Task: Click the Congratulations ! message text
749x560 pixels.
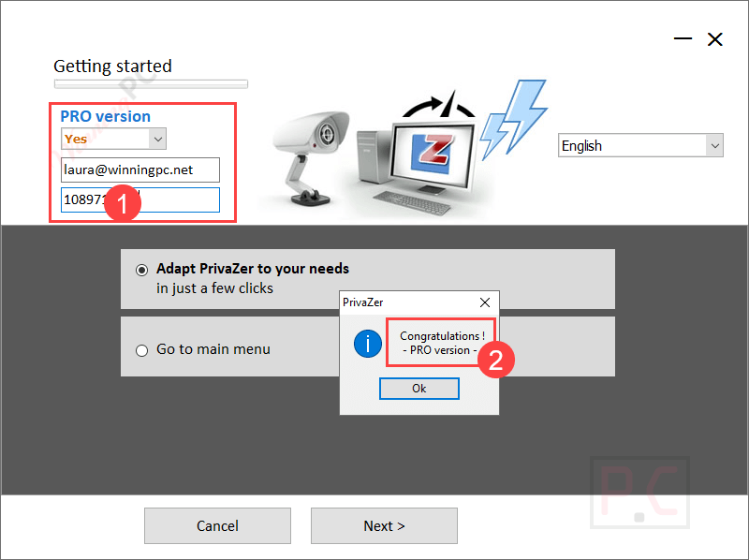Action: [442, 336]
